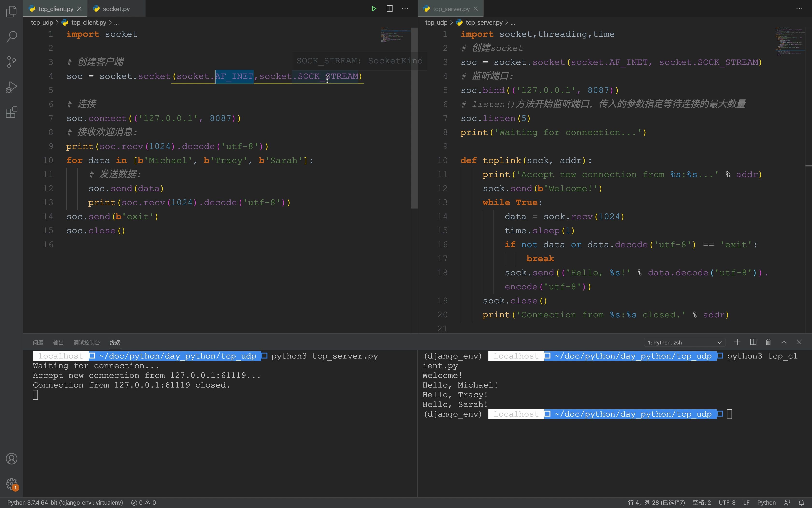Click the left editor minimap
The image size is (812, 508).
coord(396,35)
